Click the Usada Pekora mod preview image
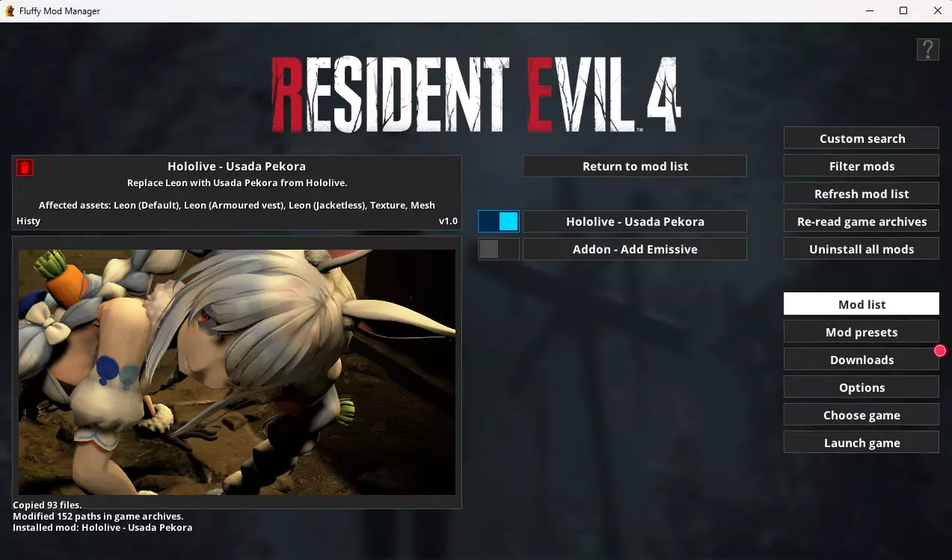 click(237, 372)
